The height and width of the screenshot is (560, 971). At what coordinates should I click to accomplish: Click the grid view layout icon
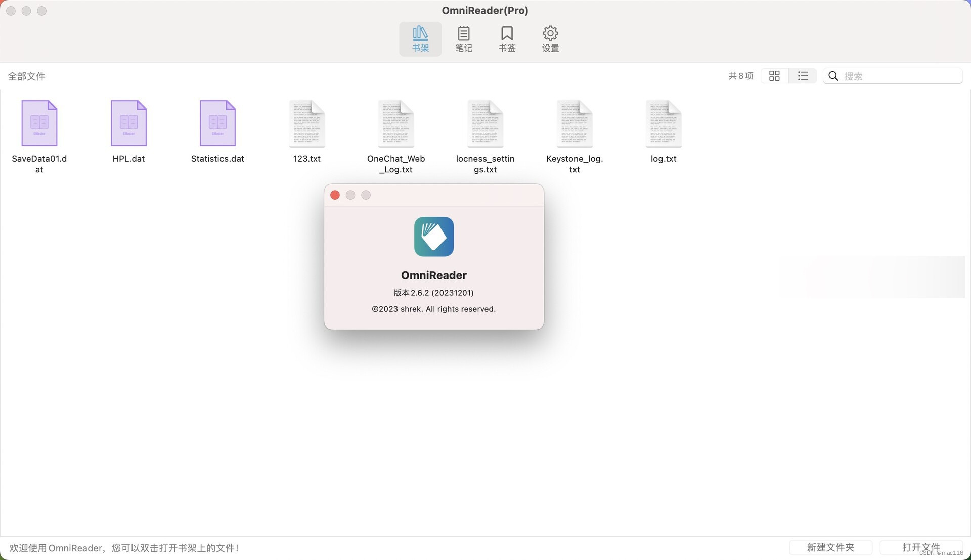pyautogui.click(x=774, y=75)
